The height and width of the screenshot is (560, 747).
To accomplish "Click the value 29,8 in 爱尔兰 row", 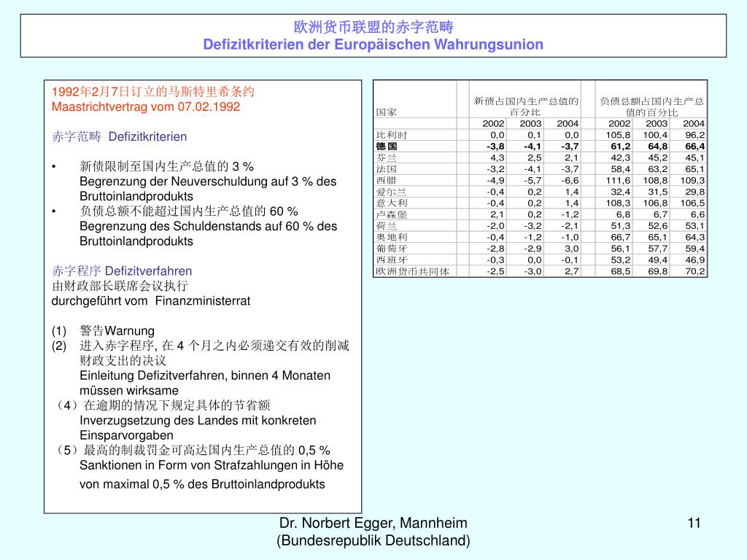I will 695,192.
